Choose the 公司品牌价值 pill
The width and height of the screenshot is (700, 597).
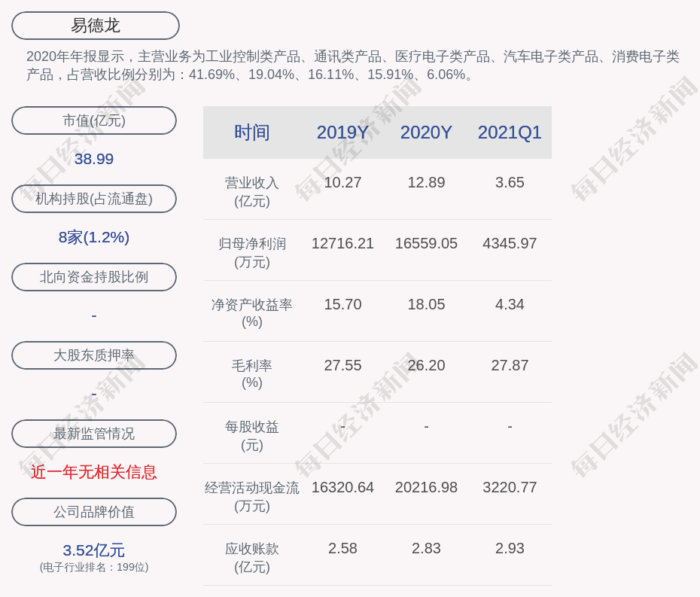click(94, 512)
